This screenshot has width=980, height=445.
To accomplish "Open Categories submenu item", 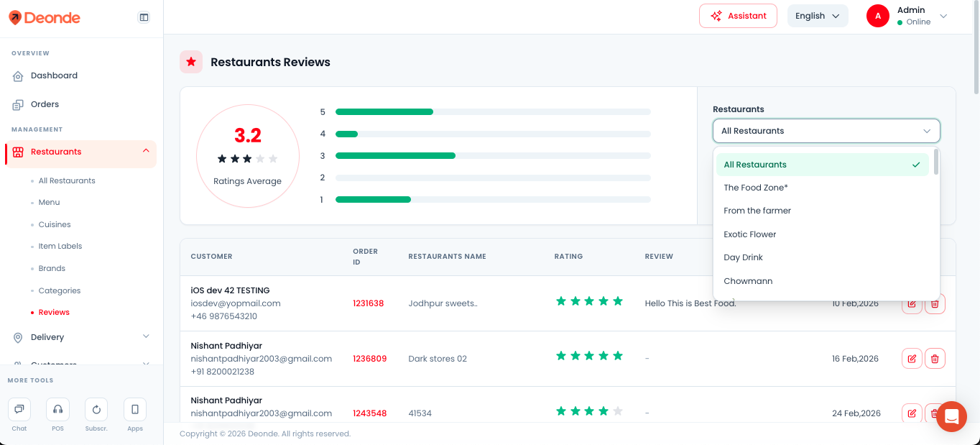I will [60, 290].
